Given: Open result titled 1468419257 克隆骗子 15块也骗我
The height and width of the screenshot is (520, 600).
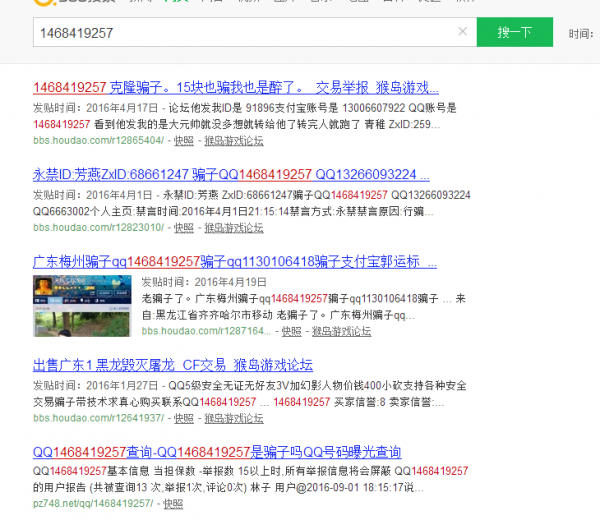Looking at the screenshot, I should coord(236,88).
